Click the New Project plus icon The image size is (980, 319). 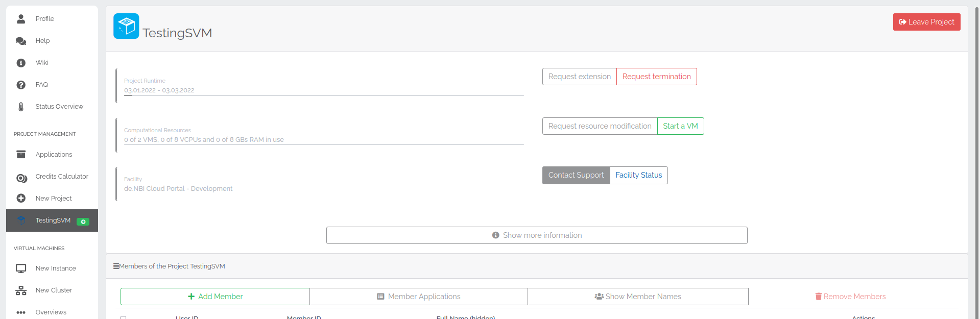pos(21,198)
